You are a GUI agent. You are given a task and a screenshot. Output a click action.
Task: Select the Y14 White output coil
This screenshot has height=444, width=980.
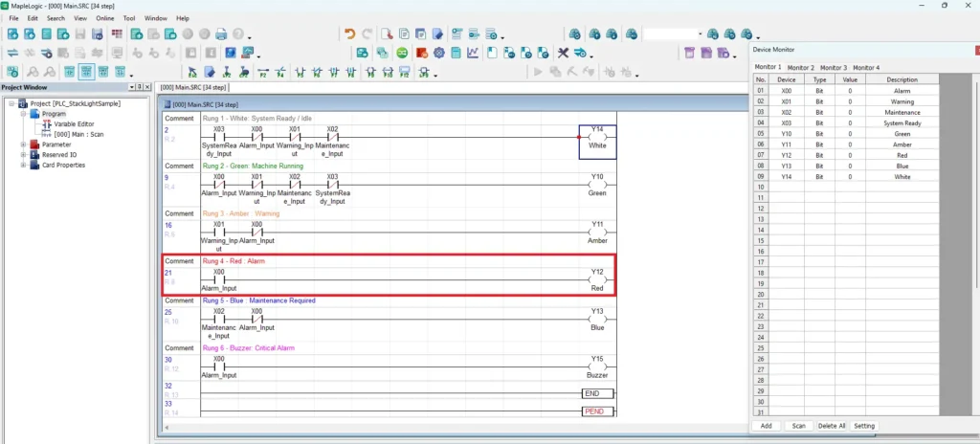click(597, 142)
